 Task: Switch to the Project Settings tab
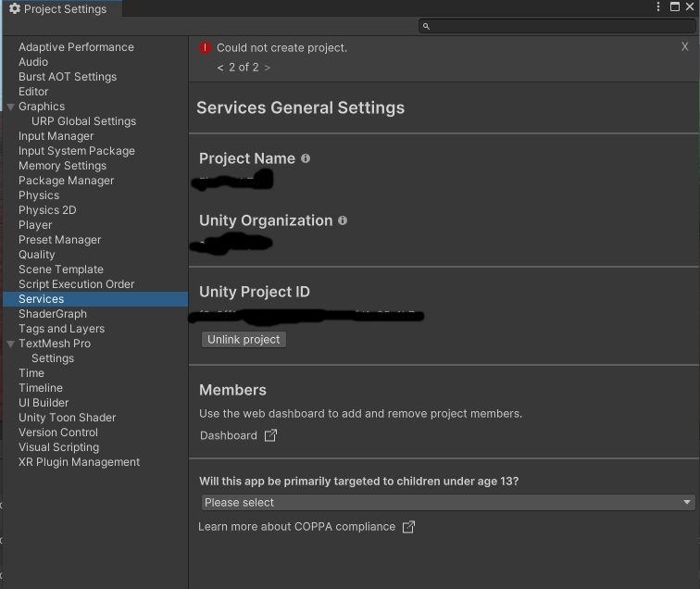point(62,8)
